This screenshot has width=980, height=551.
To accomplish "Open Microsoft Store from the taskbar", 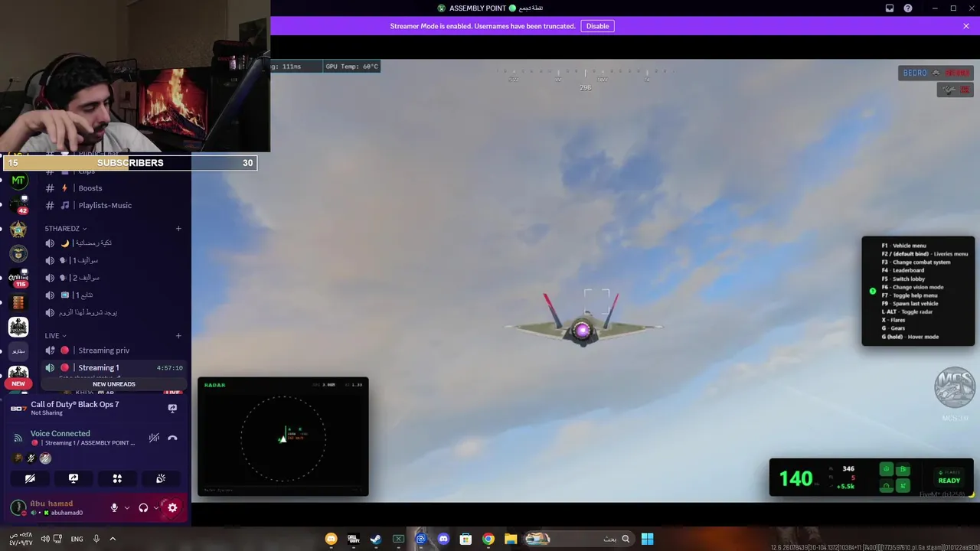I will tap(465, 539).
